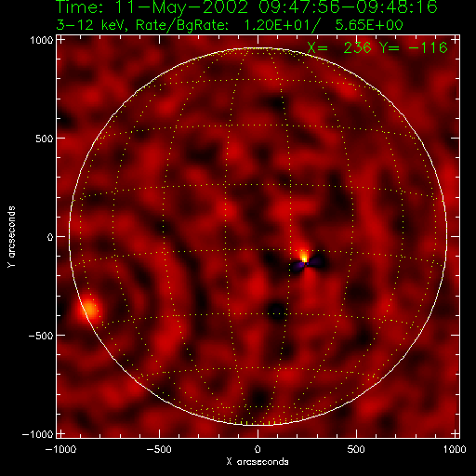Click the 3-12 keV rate label
The height and width of the screenshot is (476, 476).
coord(230,25)
